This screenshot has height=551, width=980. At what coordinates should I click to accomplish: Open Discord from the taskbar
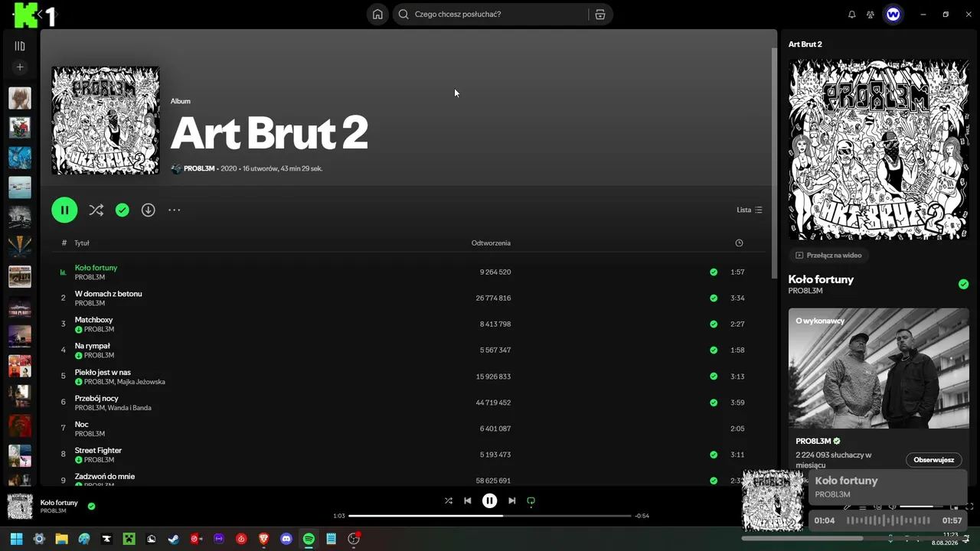[x=286, y=539]
